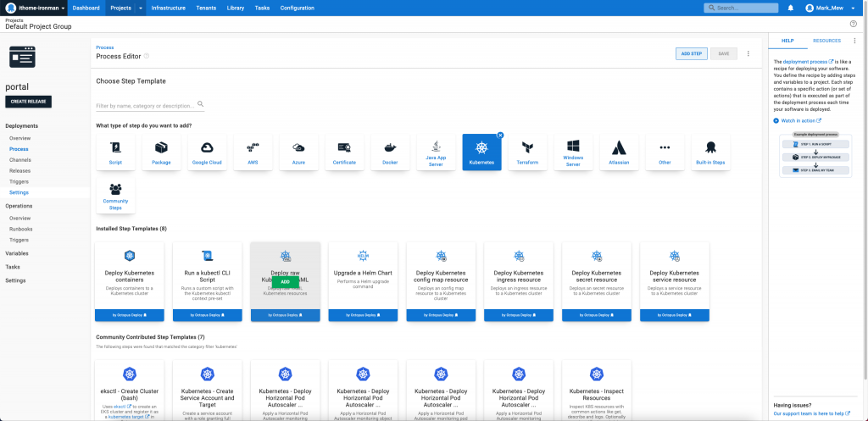
Task: Open Runbooks in the sidebar
Action: tap(21, 229)
